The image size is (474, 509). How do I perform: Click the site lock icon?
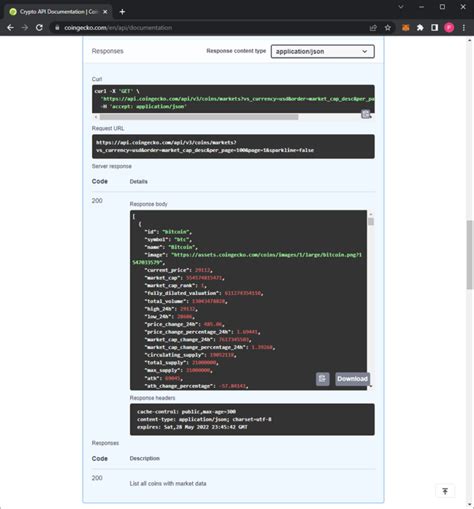pyautogui.click(x=57, y=28)
